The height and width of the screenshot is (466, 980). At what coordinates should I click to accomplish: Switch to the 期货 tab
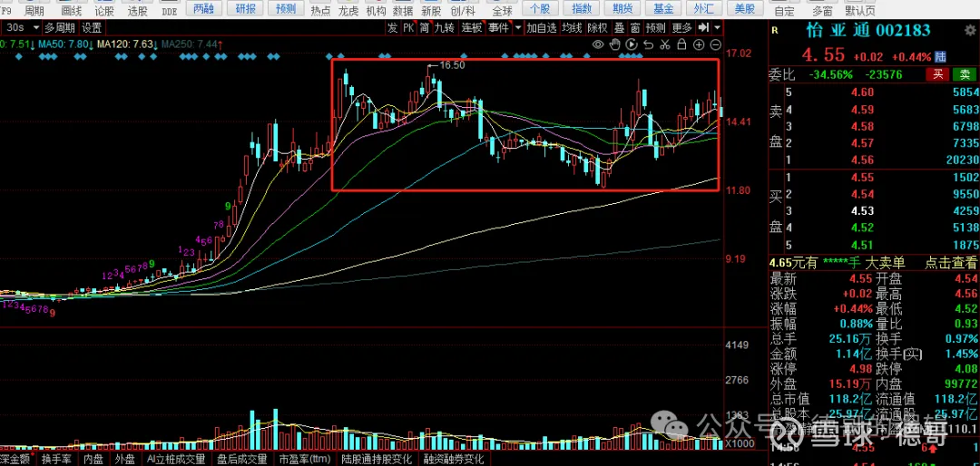pos(622,8)
